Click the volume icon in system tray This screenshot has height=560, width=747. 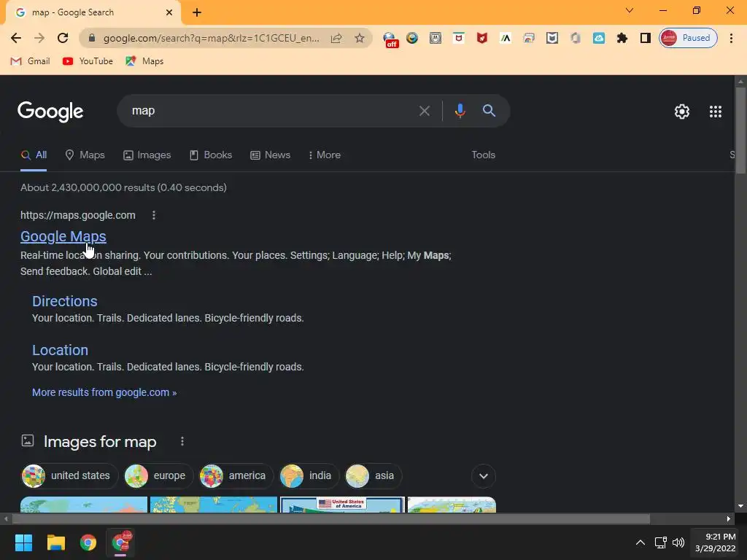[678, 542]
